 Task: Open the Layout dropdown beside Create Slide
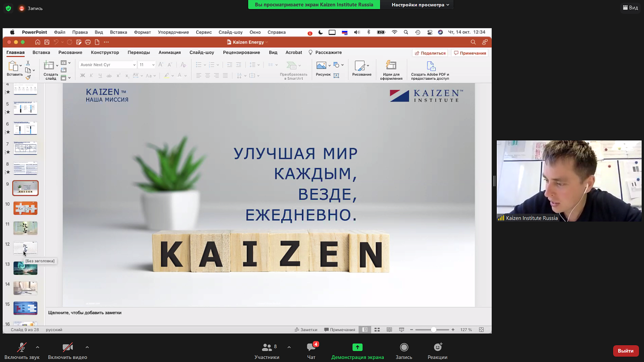[66, 63]
